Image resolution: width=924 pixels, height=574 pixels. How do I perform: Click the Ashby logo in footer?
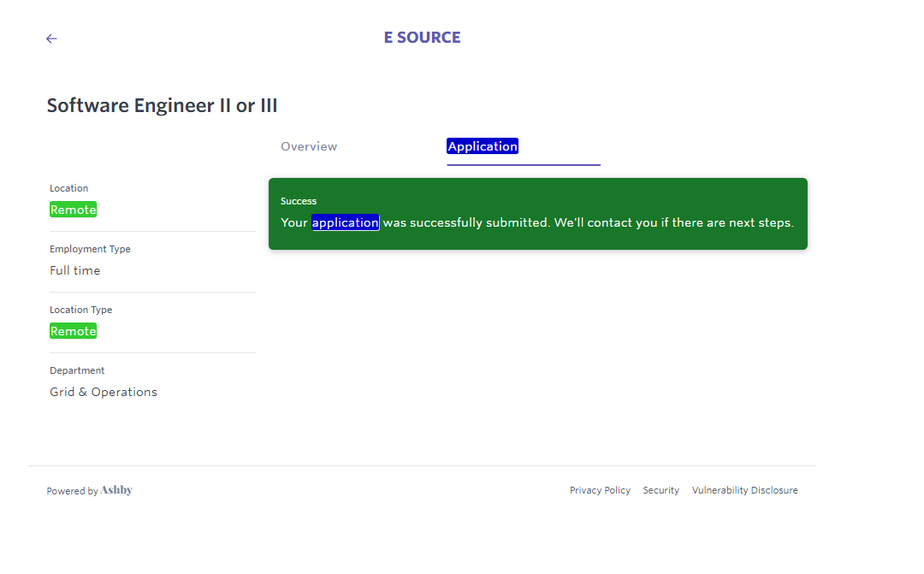(116, 490)
